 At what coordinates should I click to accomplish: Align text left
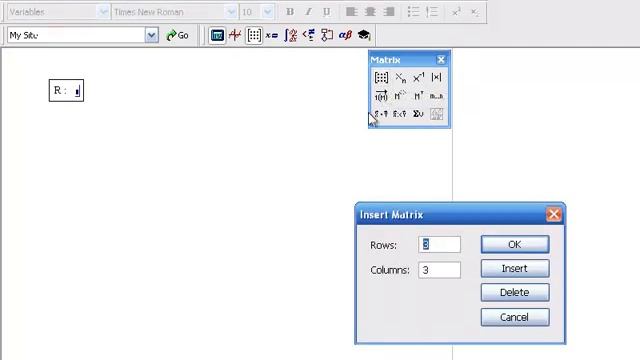point(351,12)
